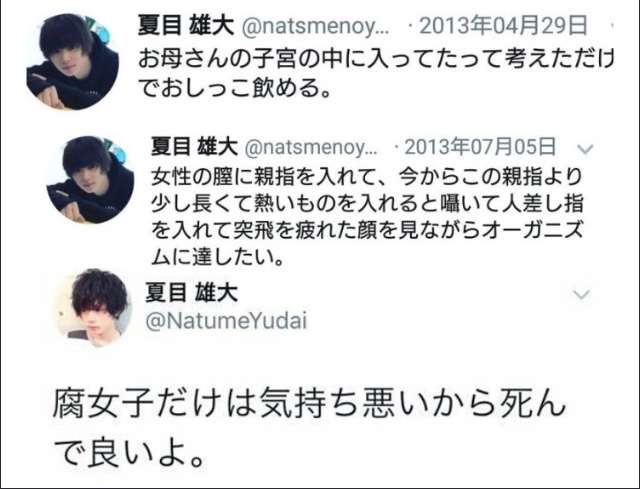
Task: Visit the @natsmenoy… handle beside the 04月29日 date
Action: click(x=316, y=27)
